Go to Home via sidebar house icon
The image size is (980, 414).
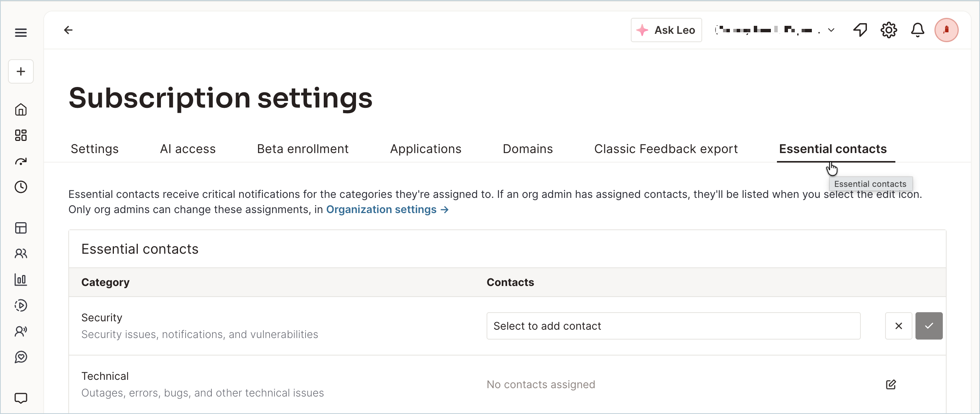pyautogui.click(x=21, y=110)
